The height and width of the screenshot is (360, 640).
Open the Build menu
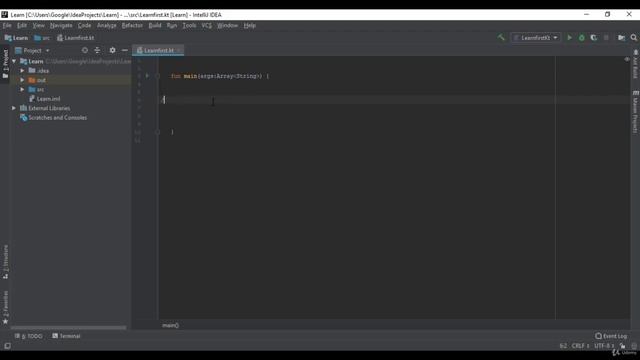tap(155, 25)
